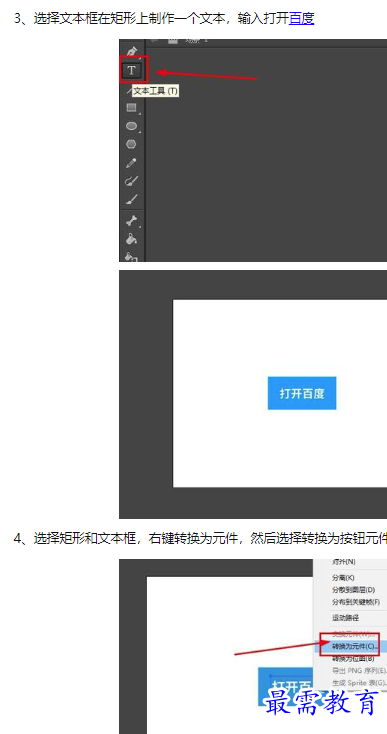The width and height of the screenshot is (387, 734).
Task: Click the blue 打开百度 button on stage
Action: [x=302, y=393]
